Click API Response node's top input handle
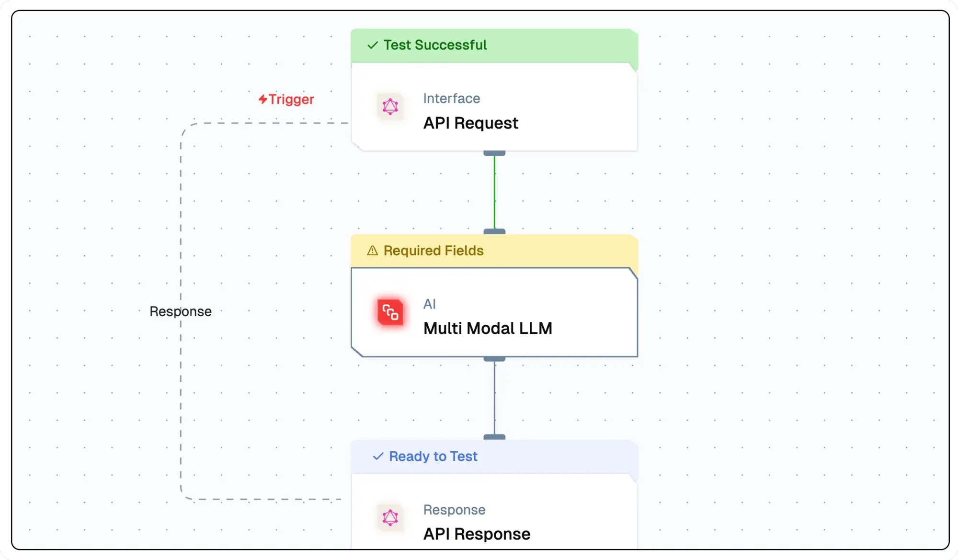958x560 pixels. [494, 437]
